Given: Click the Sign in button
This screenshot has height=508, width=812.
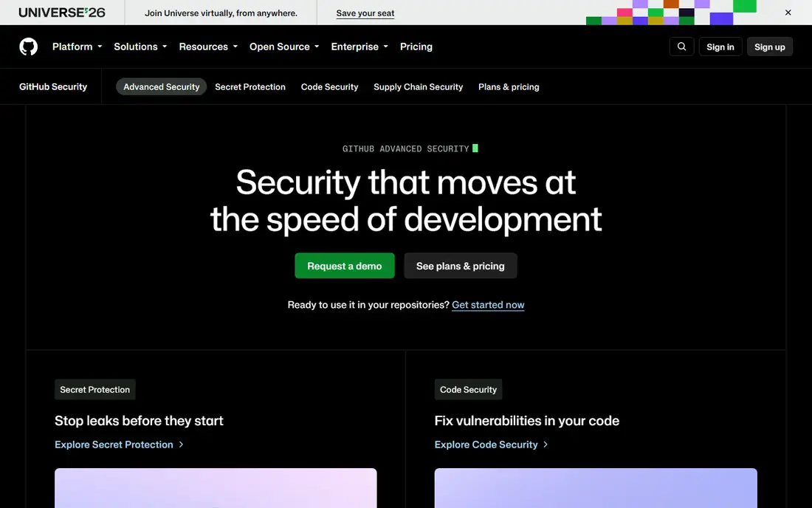Looking at the screenshot, I should point(720,47).
